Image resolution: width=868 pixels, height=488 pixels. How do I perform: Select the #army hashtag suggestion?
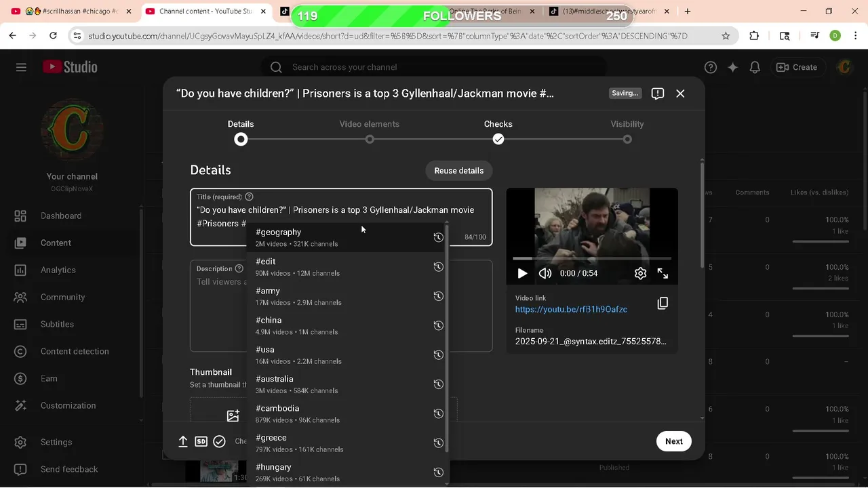pyautogui.click(x=347, y=296)
